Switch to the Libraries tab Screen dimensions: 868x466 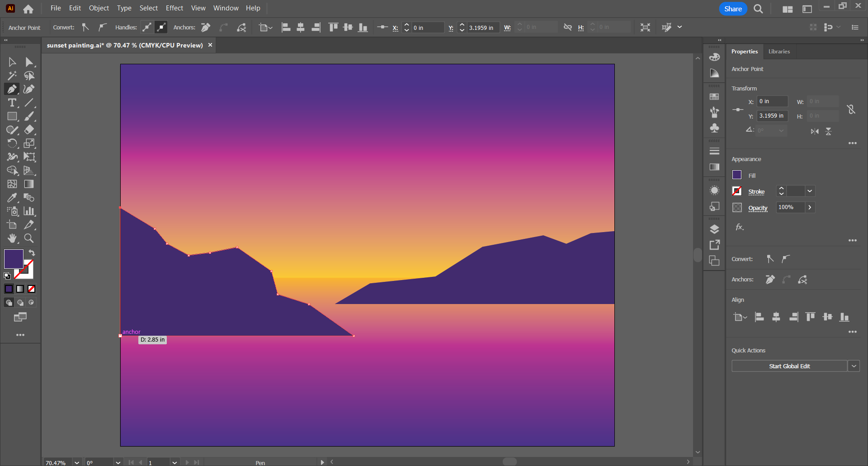point(779,51)
